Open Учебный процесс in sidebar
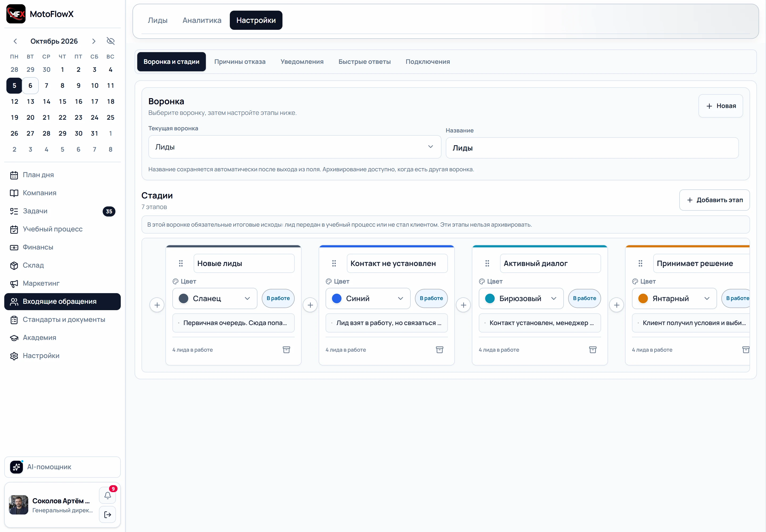Image resolution: width=766 pixels, height=532 pixels. pyautogui.click(x=62, y=229)
